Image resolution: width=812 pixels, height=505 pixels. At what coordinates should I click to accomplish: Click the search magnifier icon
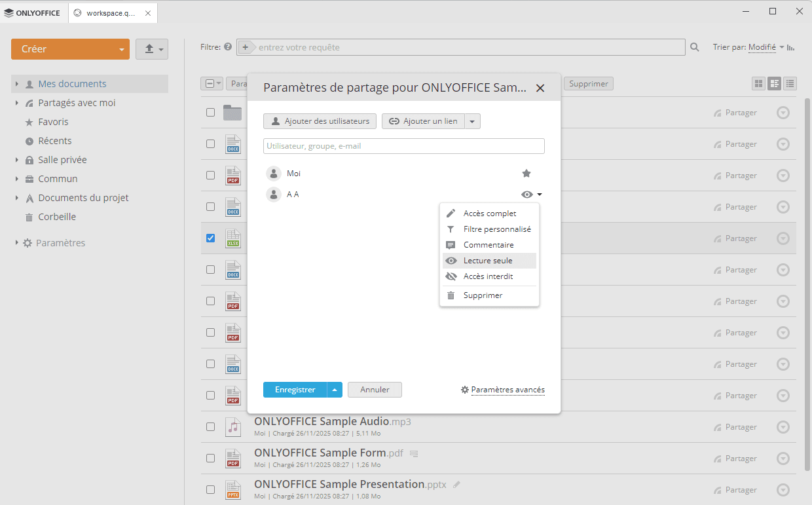pyautogui.click(x=693, y=47)
